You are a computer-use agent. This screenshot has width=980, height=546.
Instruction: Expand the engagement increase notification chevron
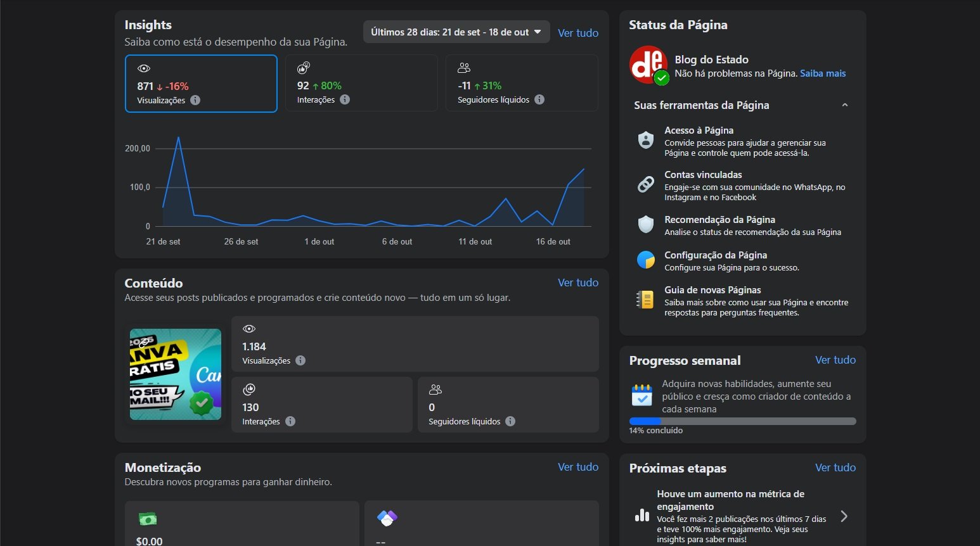coord(844,516)
